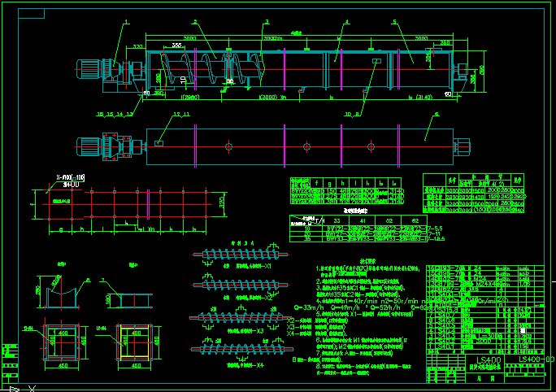This screenshot has height=392, width=556.
Task: Click the 160 height dimension beside the outlet side view
Action: point(109,300)
